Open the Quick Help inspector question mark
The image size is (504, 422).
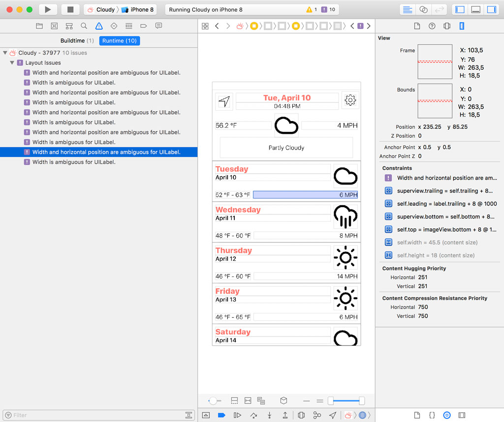click(432, 26)
